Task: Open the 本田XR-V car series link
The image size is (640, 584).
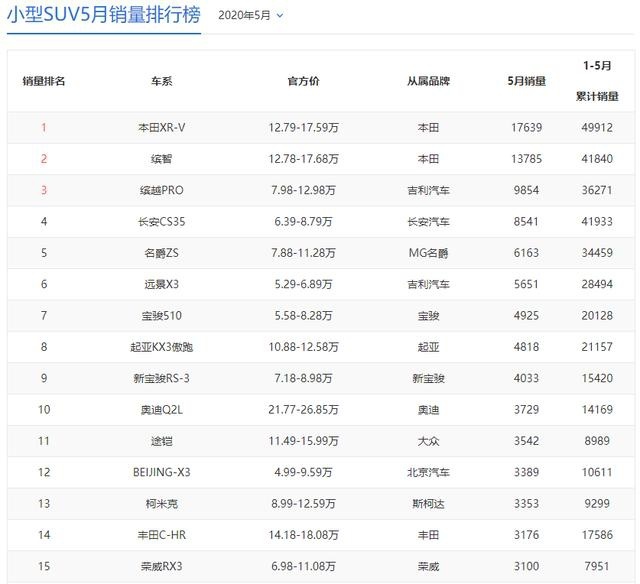Action: (162, 128)
